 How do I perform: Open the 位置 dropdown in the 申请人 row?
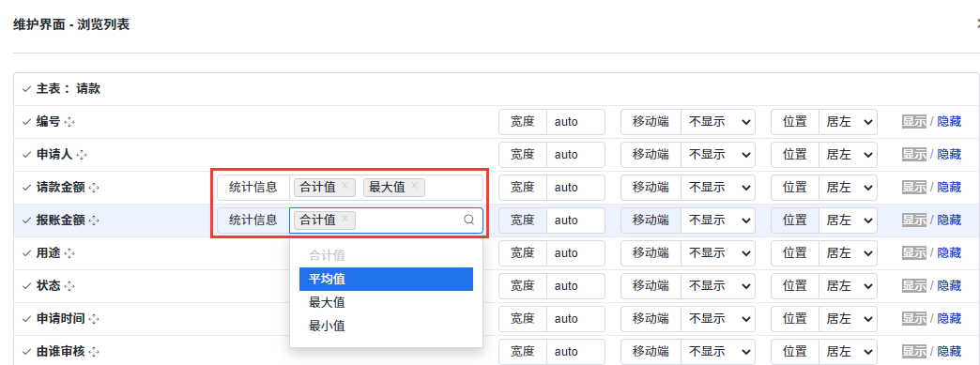pyautogui.click(x=849, y=155)
